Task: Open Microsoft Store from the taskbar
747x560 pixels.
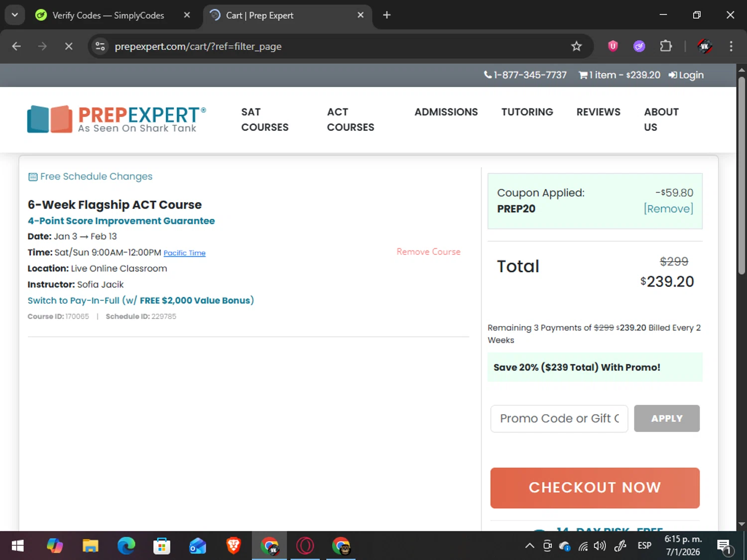Action: (x=162, y=546)
